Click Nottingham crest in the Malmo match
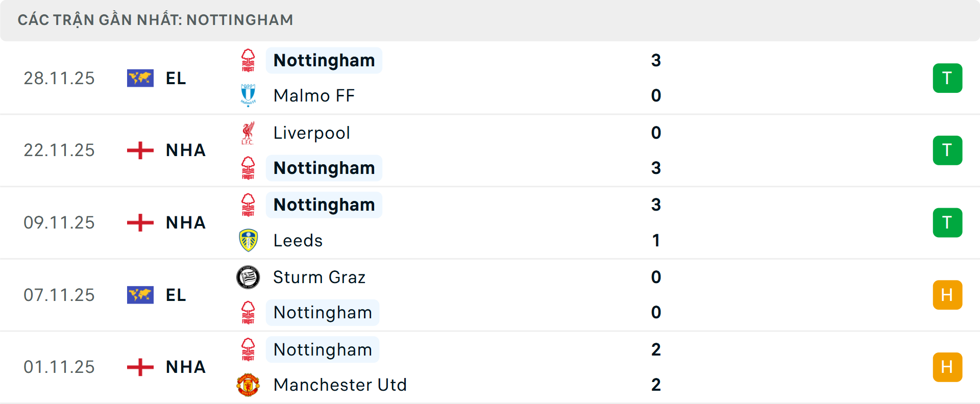980x404 pixels. (248, 60)
